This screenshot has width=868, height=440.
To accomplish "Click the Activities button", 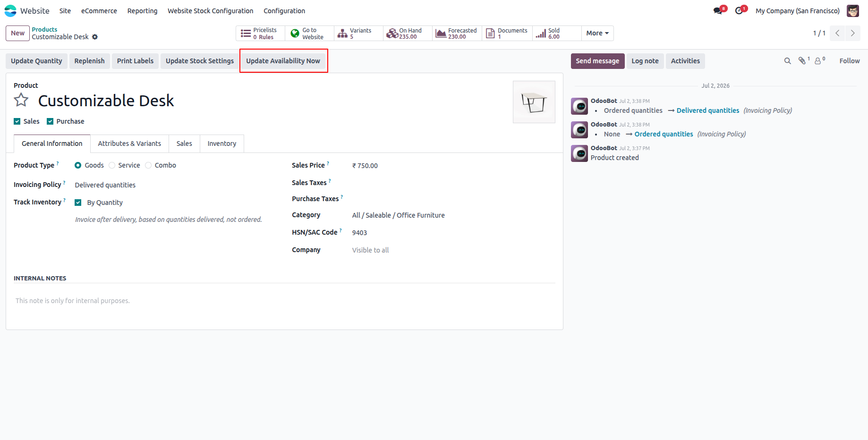I will 685,61.
